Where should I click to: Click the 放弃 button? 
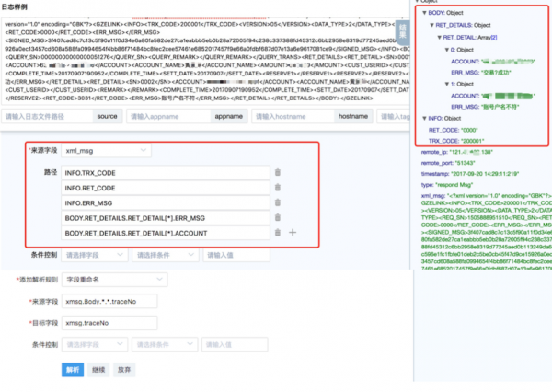click(122, 369)
